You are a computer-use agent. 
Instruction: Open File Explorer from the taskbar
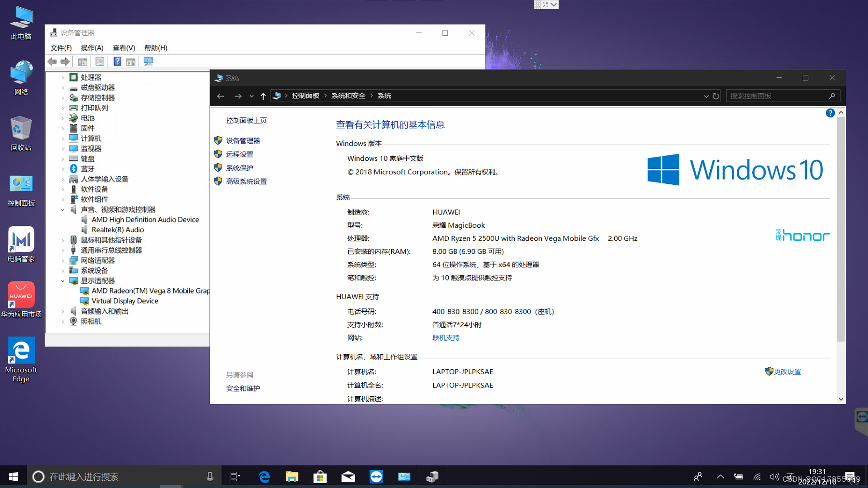[292, 477]
